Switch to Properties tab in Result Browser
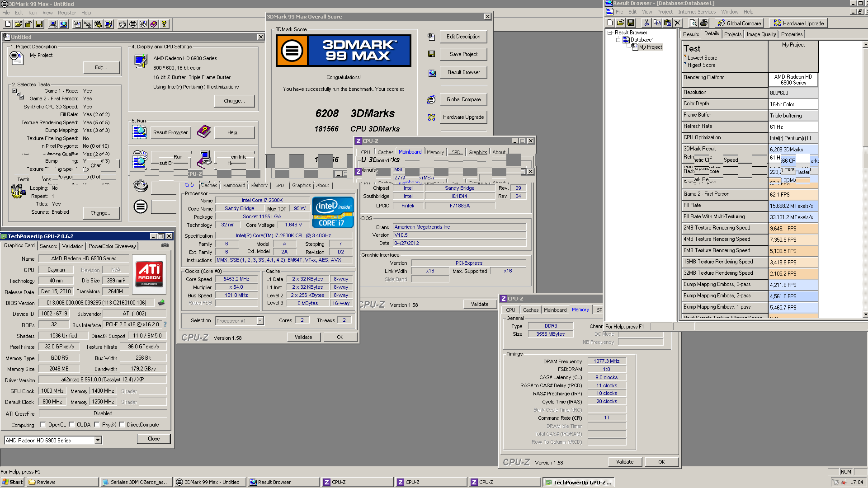Viewport: 868px width, 488px height. click(x=792, y=34)
